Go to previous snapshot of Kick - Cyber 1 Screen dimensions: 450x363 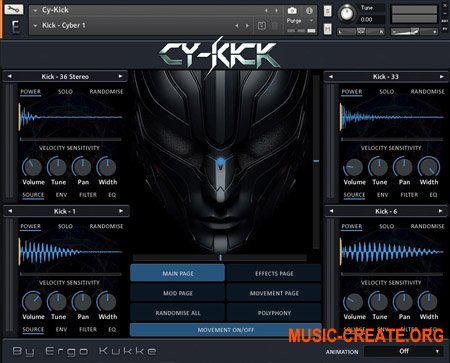237,26
